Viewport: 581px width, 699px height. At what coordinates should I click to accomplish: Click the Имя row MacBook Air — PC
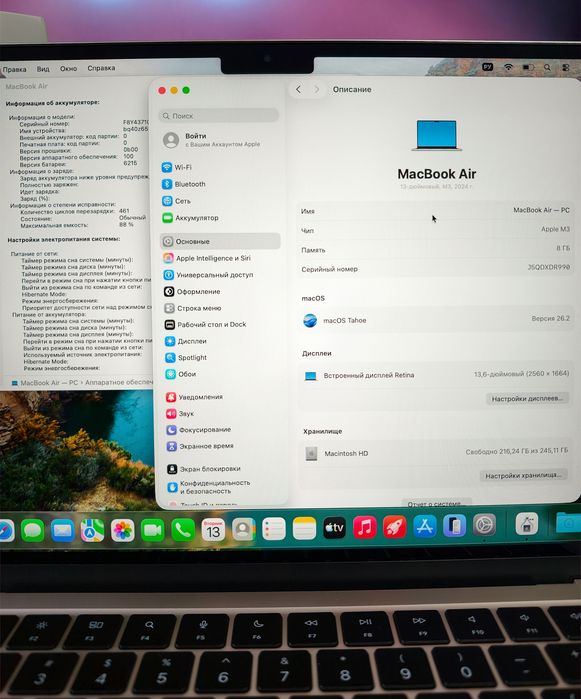435,210
